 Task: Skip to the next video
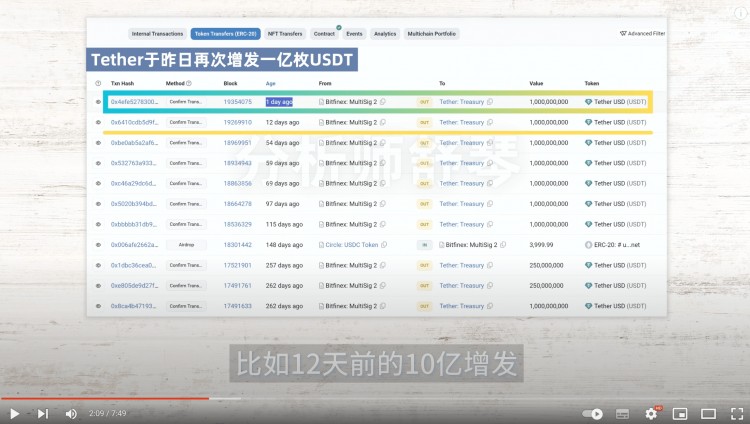point(42,413)
